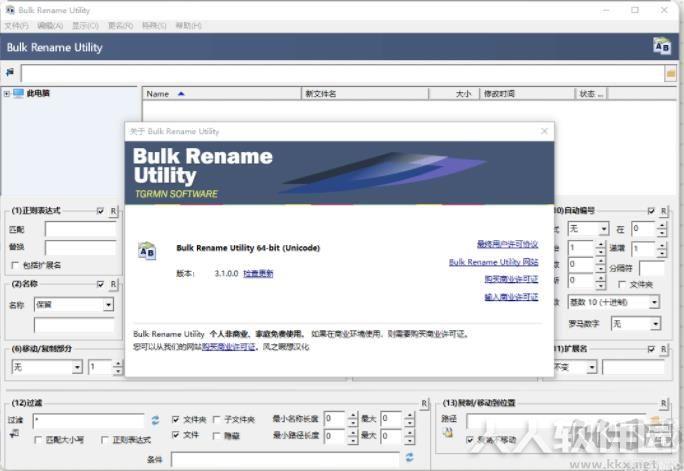Toggle the (2)名称 enable checkbox
This screenshot has width=684, height=471.
(100, 284)
